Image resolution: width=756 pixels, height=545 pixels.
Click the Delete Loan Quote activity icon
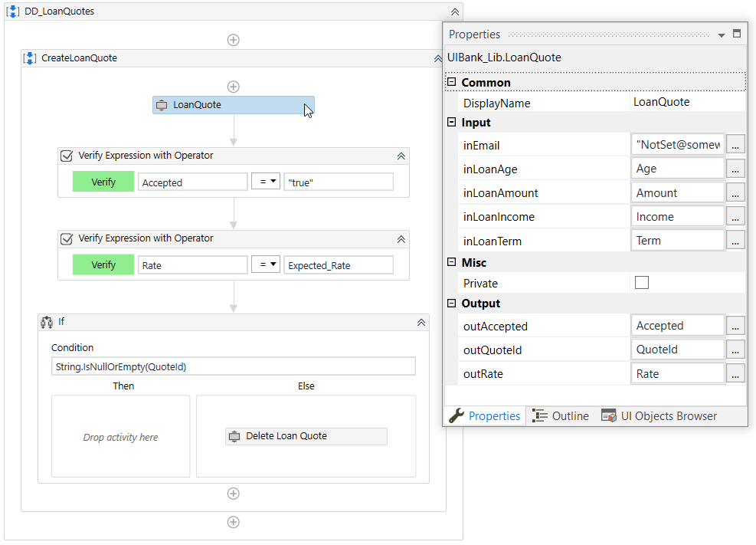234,436
